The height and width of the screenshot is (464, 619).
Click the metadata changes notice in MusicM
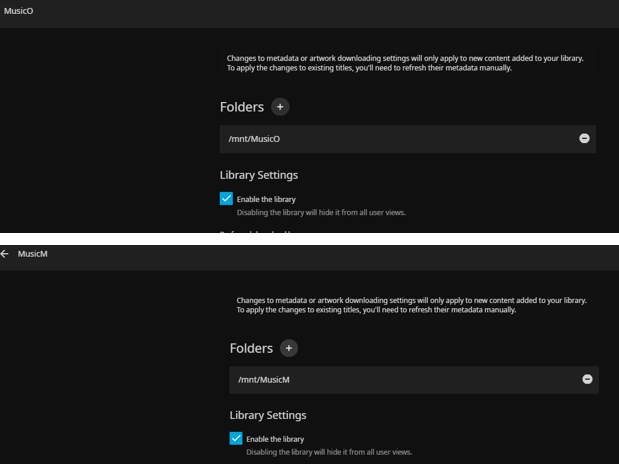click(x=410, y=305)
